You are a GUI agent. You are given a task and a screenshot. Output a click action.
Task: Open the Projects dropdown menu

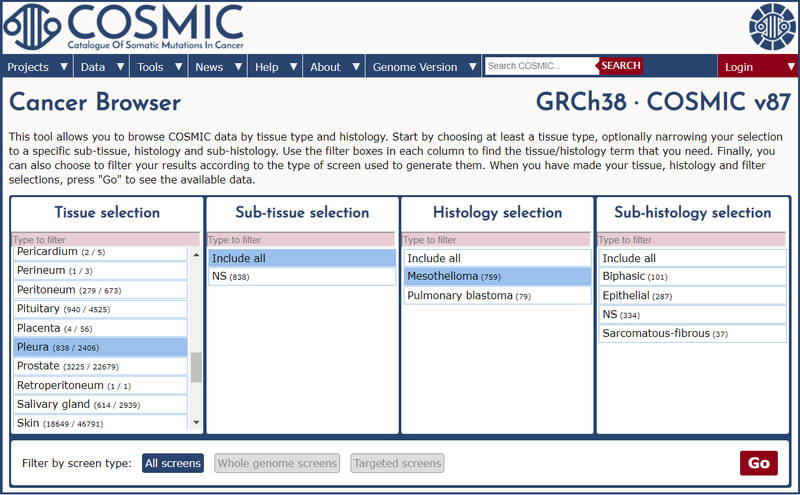tap(37, 67)
